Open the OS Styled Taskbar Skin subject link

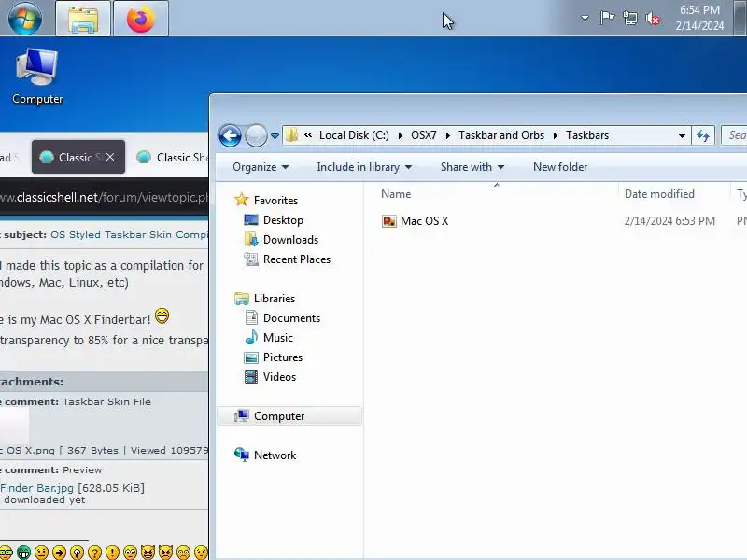129,235
